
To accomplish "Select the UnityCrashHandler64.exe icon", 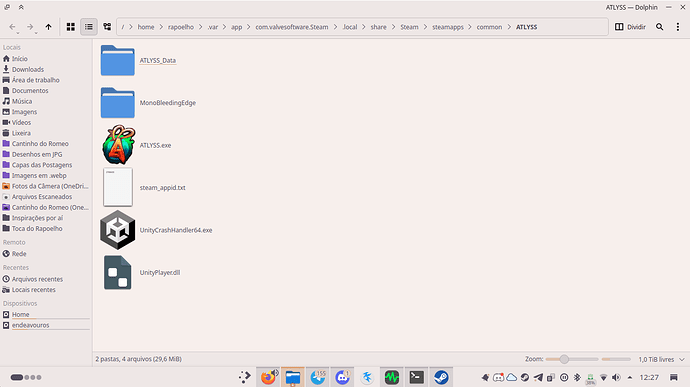I will 117,230.
